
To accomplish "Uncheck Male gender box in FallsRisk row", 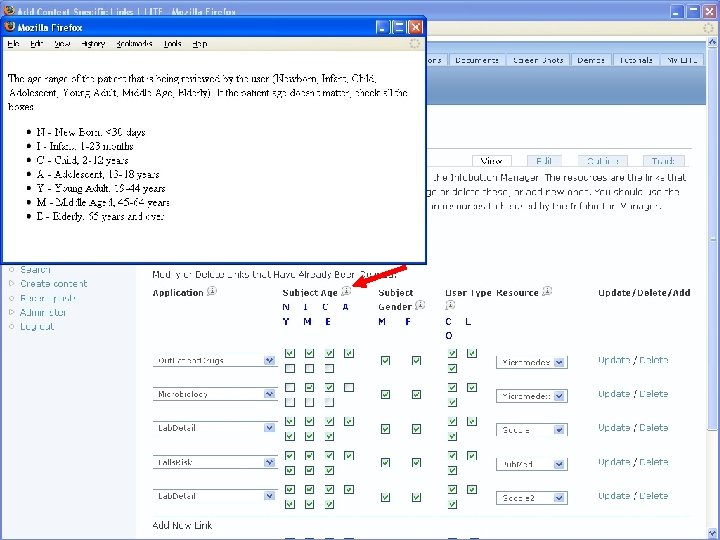I will click(385, 463).
